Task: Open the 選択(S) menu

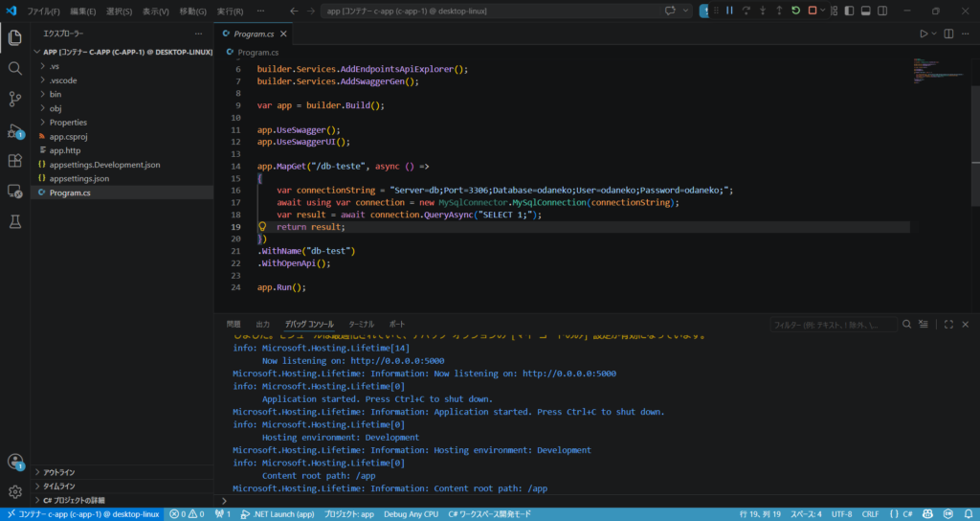Action: (x=119, y=11)
